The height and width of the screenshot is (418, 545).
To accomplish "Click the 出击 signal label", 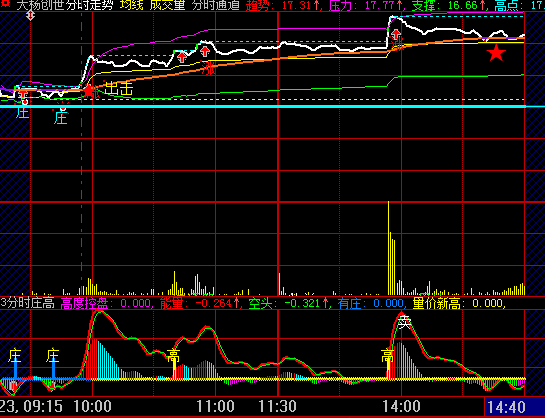I will tap(119, 89).
